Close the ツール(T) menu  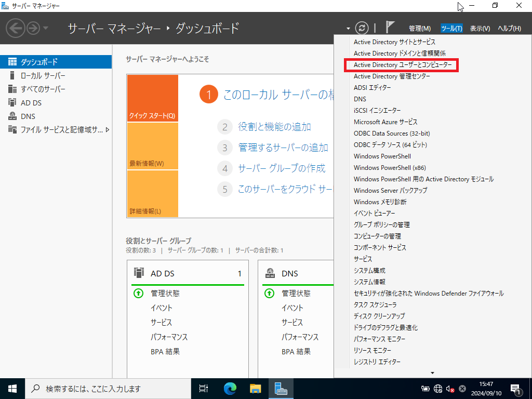point(451,29)
